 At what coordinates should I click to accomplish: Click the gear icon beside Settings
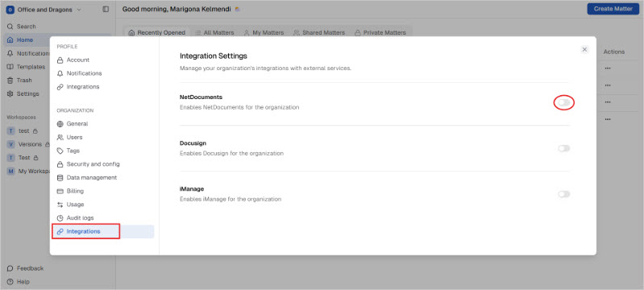pyautogui.click(x=10, y=93)
